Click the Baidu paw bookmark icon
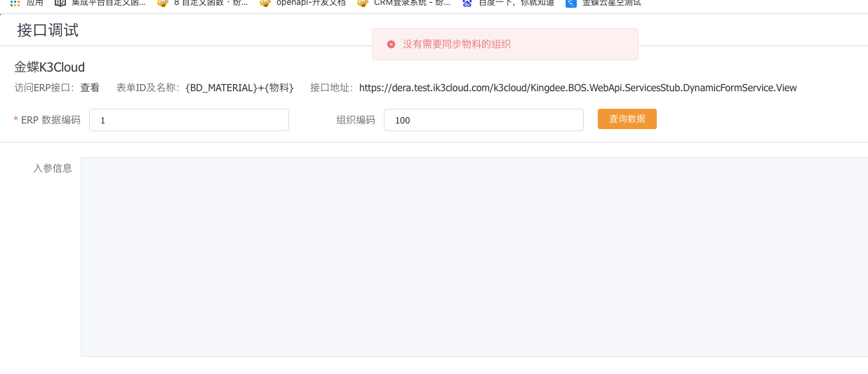The image size is (868, 374). 467,3
